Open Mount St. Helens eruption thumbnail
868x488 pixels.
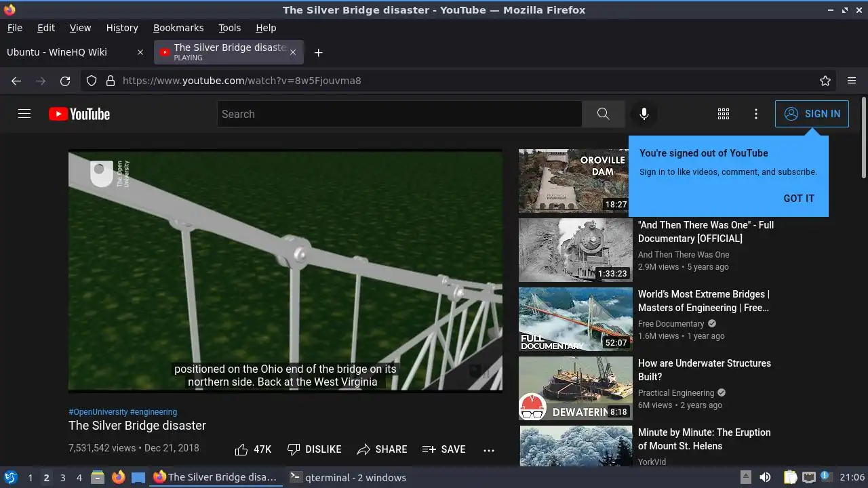576,446
